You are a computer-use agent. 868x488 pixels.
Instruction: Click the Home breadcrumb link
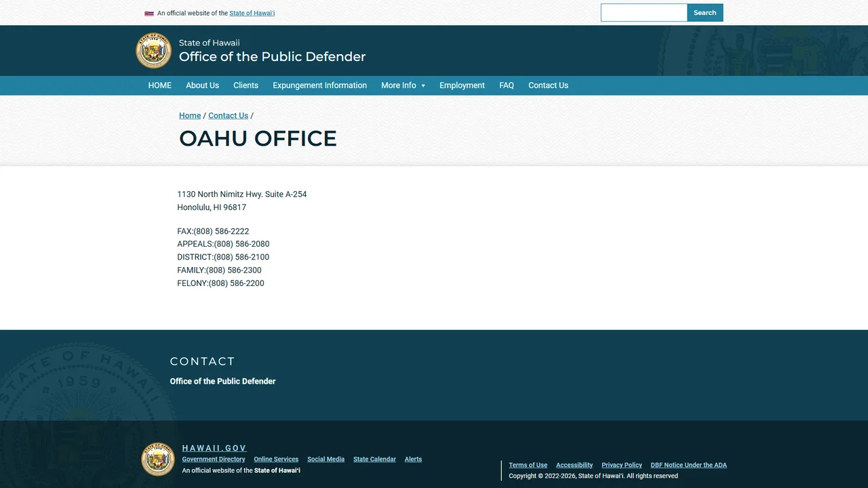[190, 116]
